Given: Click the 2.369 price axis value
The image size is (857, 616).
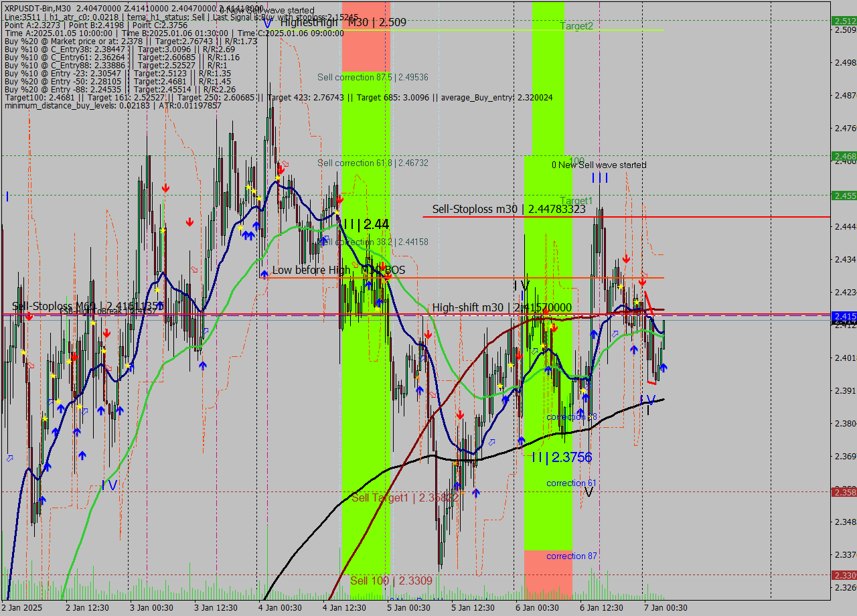Looking at the screenshot, I should click(x=844, y=456).
